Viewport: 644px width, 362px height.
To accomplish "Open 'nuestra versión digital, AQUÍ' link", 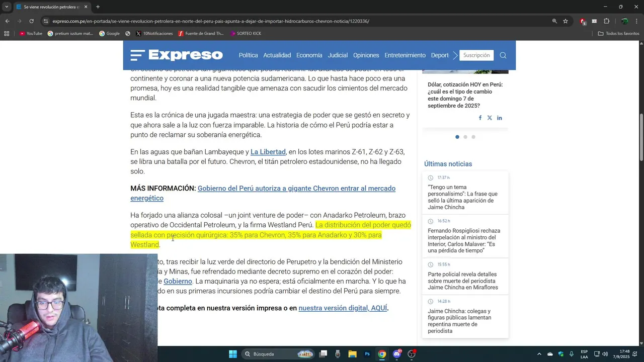I will pyautogui.click(x=343, y=308).
